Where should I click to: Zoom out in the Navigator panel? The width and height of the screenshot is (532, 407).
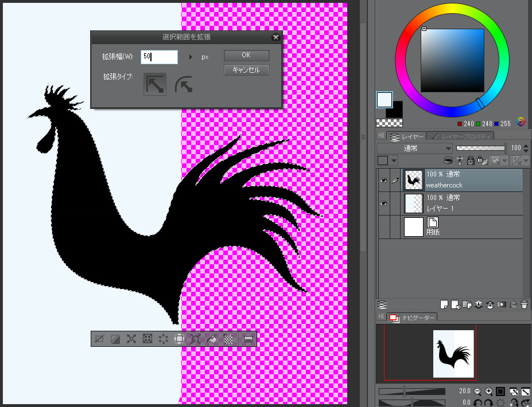477,392
